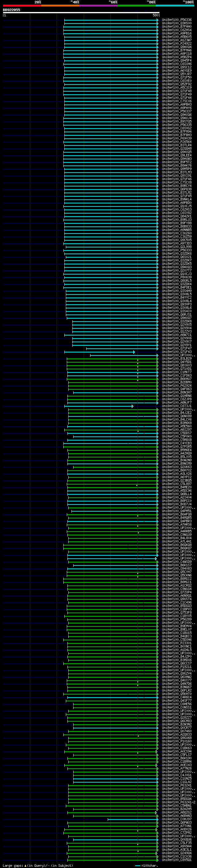Select the UniRef100_A3LV26 label

[x=177, y=474]
